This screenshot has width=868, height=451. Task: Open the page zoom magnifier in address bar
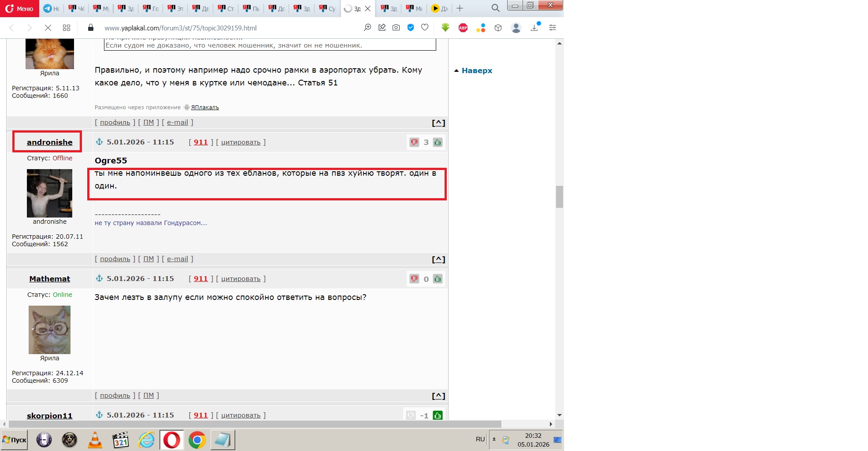[x=367, y=28]
